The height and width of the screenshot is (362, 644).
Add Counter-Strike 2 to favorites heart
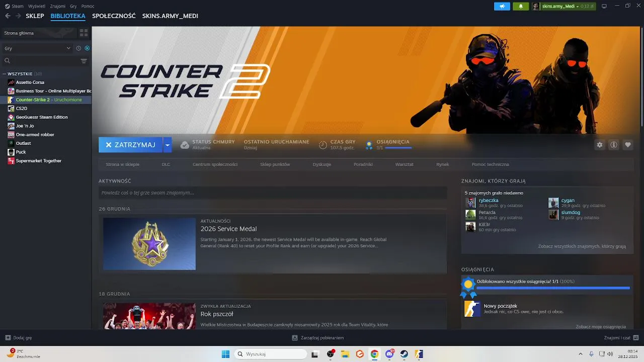click(628, 145)
